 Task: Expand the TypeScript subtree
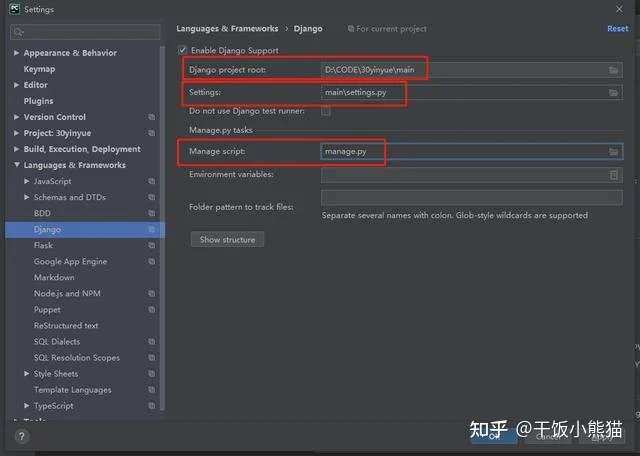pyautogui.click(x=27, y=405)
